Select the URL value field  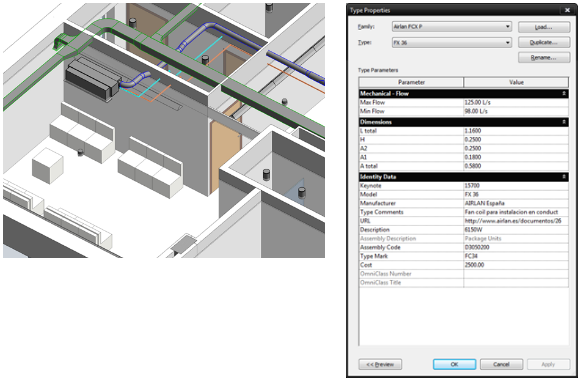(x=516, y=221)
